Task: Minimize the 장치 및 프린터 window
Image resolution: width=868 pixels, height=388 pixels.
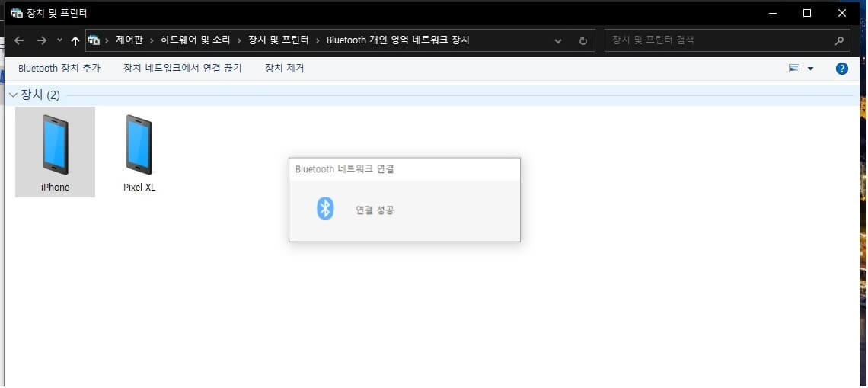Action: [x=772, y=13]
